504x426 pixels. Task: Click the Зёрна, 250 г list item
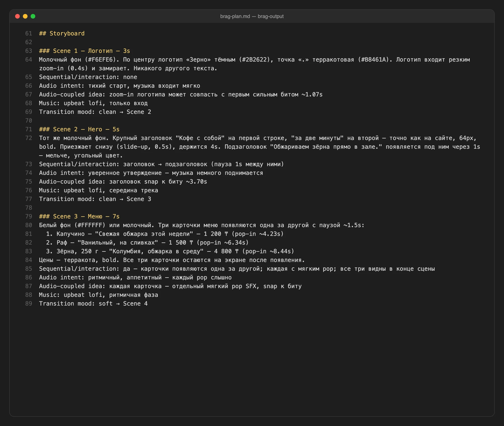click(x=170, y=251)
